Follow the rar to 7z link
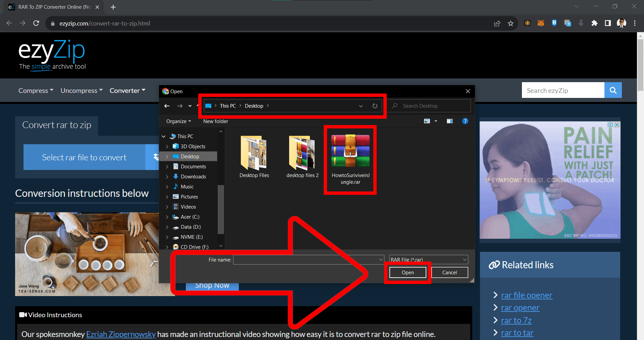 click(516, 320)
